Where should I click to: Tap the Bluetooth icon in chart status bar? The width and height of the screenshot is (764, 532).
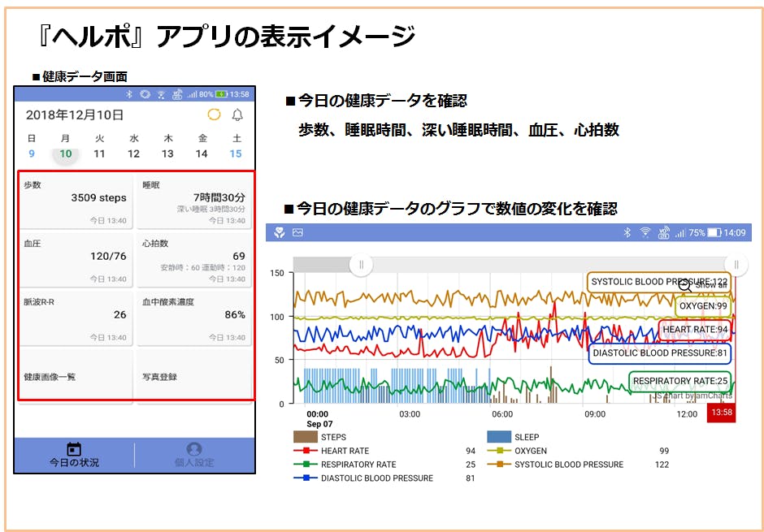pyautogui.click(x=627, y=232)
